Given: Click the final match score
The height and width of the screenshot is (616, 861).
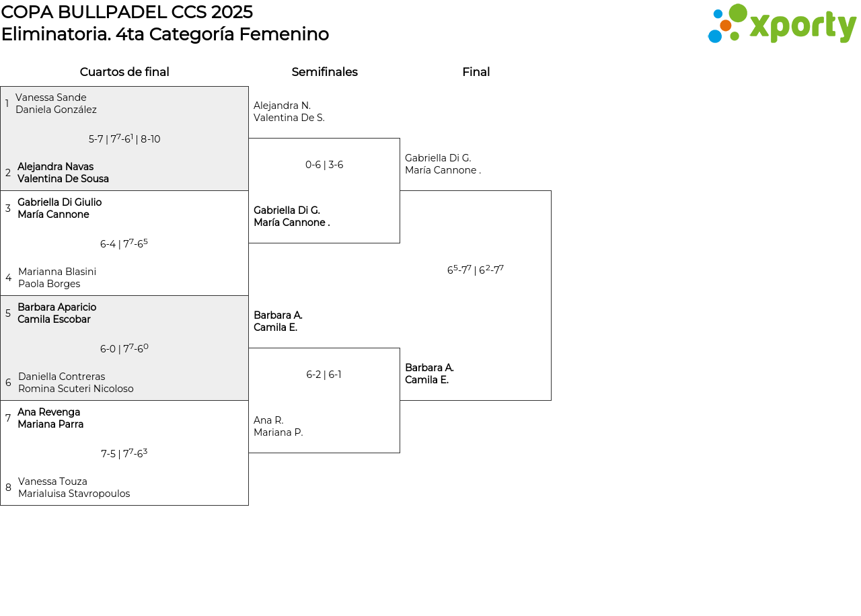Looking at the screenshot, I should tap(475, 270).
